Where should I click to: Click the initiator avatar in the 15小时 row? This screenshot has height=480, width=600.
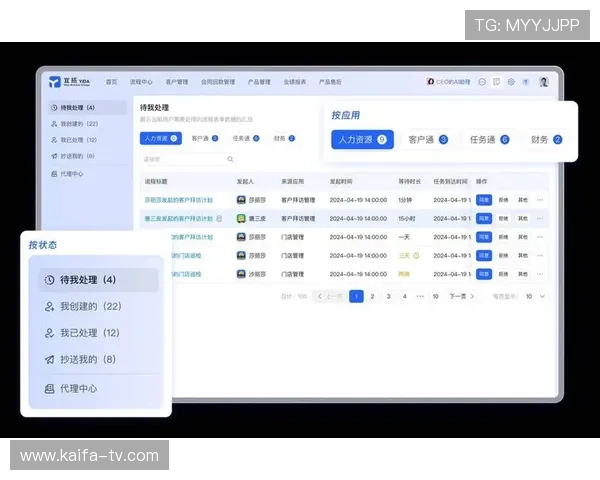coord(241,219)
